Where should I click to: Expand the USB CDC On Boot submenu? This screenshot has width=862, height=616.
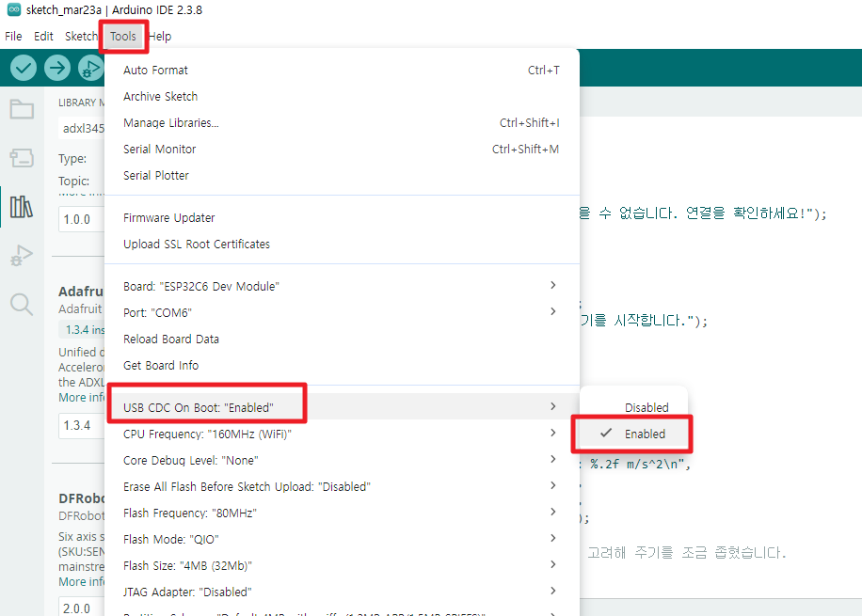click(x=342, y=407)
